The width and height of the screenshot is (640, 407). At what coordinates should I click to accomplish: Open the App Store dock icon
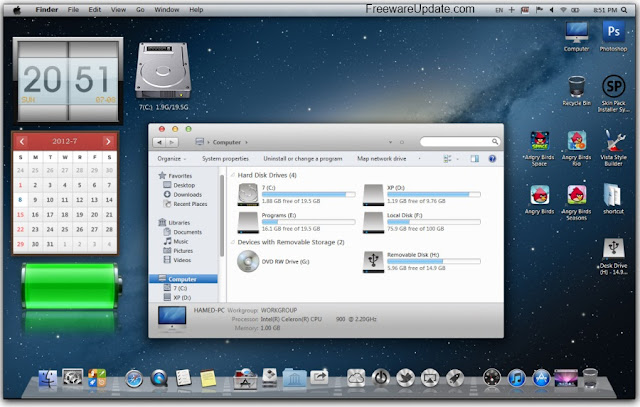click(541, 378)
